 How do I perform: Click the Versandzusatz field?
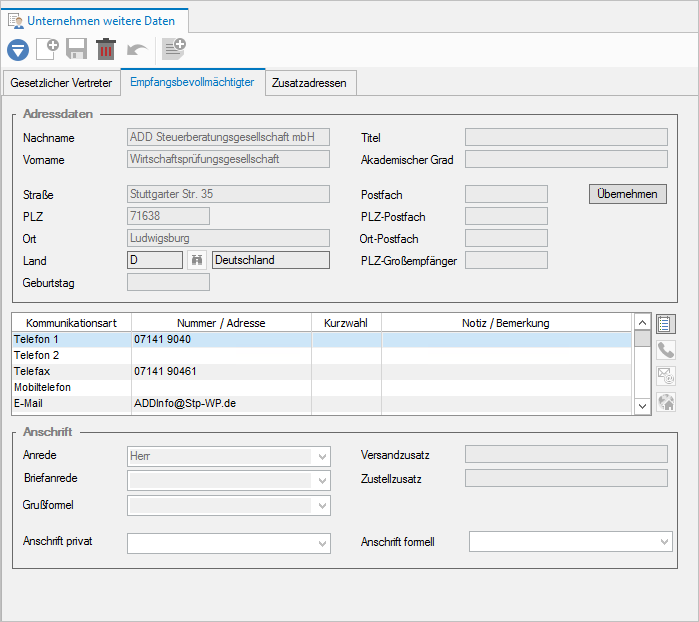pos(566,454)
